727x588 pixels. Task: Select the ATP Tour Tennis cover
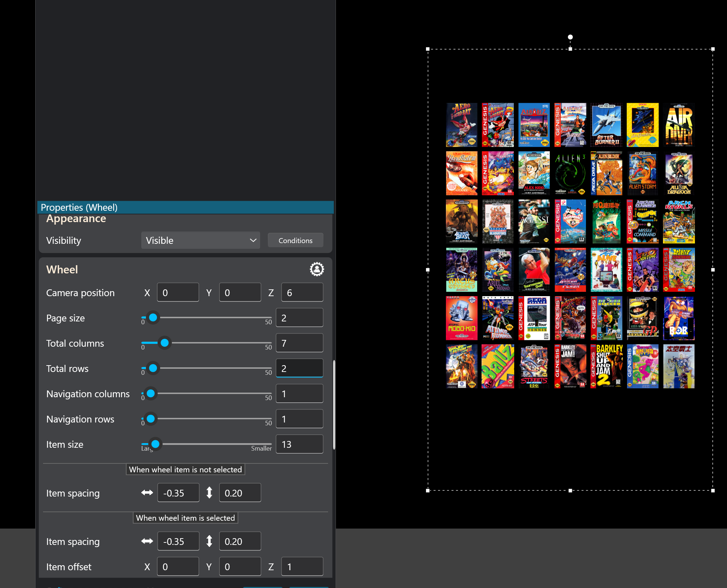534,318
